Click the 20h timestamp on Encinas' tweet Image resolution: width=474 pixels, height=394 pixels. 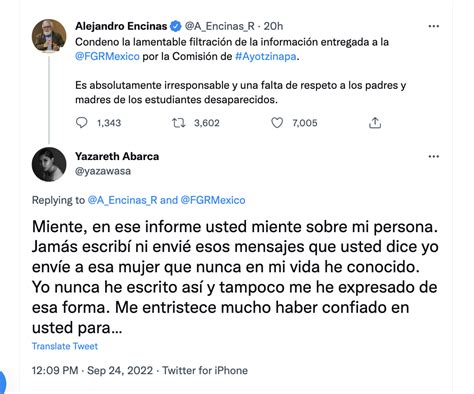click(x=273, y=26)
